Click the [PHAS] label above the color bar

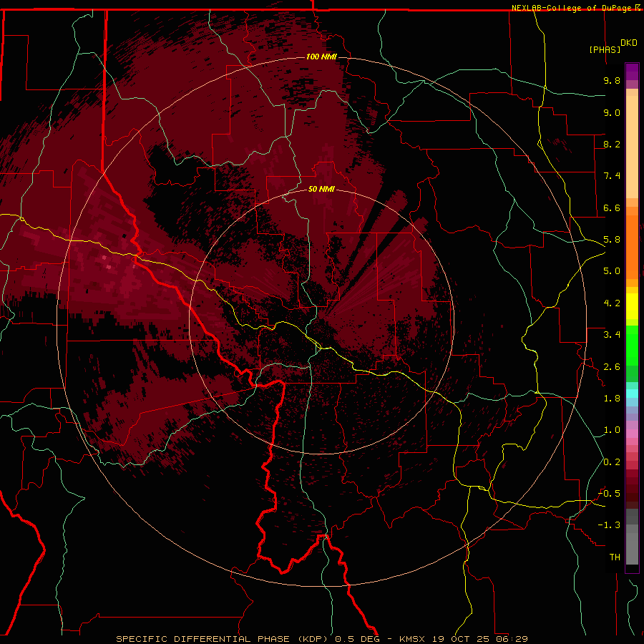point(605,49)
